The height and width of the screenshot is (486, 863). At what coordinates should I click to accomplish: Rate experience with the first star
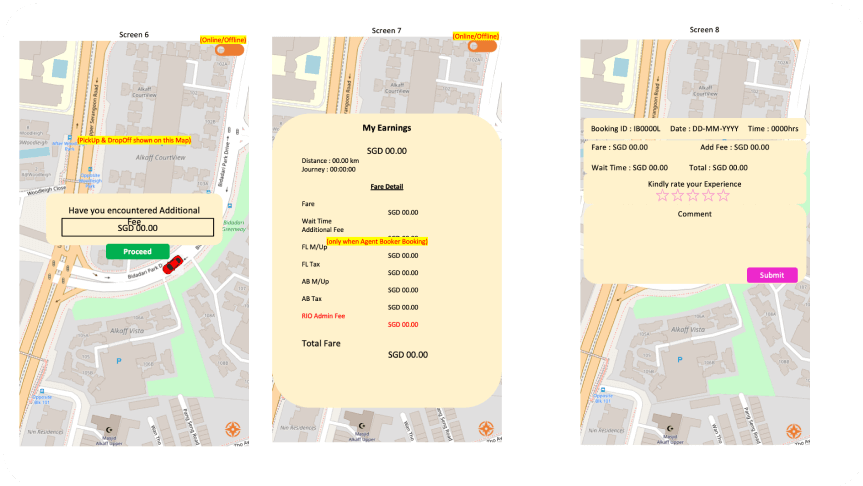point(662,196)
